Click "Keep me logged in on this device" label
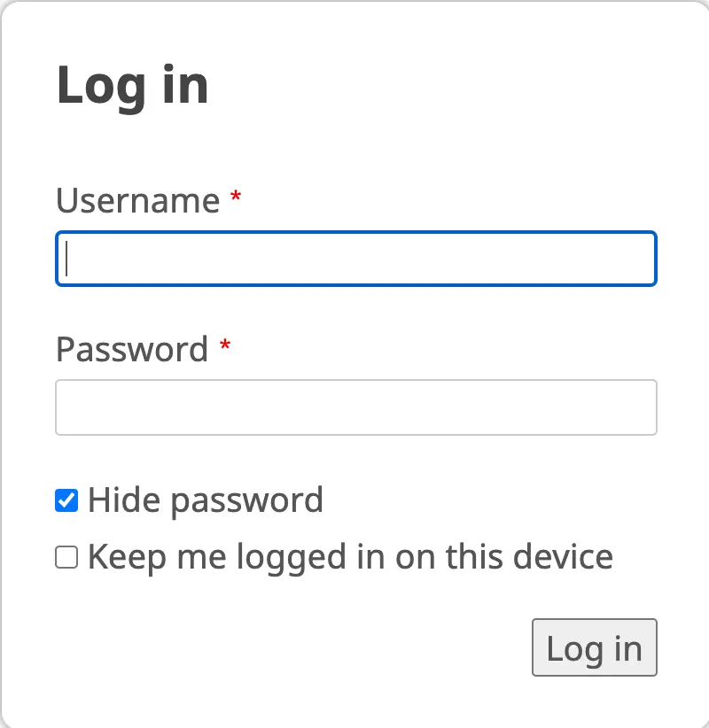This screenshot has height=728, width=709. click(x=350, y=558)
